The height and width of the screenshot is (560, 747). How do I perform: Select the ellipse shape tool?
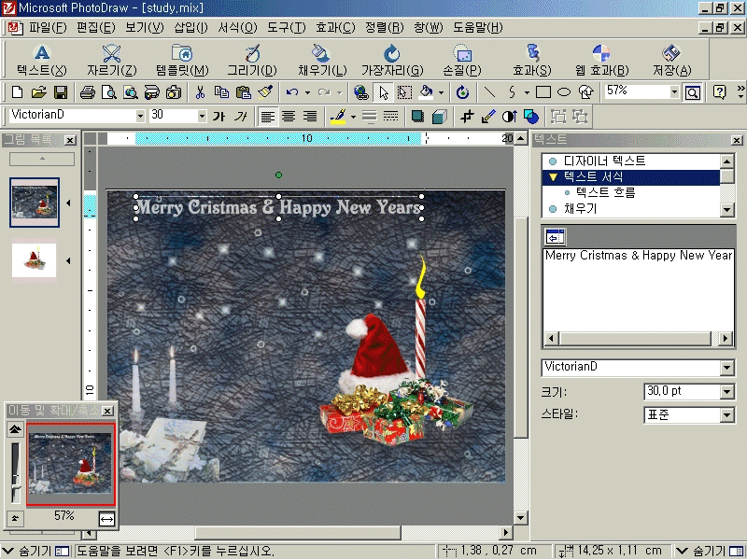point(564,91)
